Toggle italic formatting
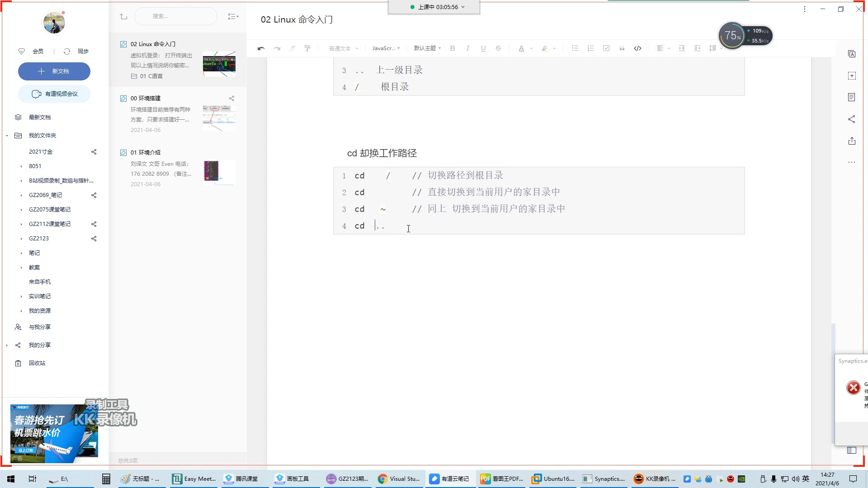Image resolution: width=868 pixels, height=488 pixels. point(468,48)
